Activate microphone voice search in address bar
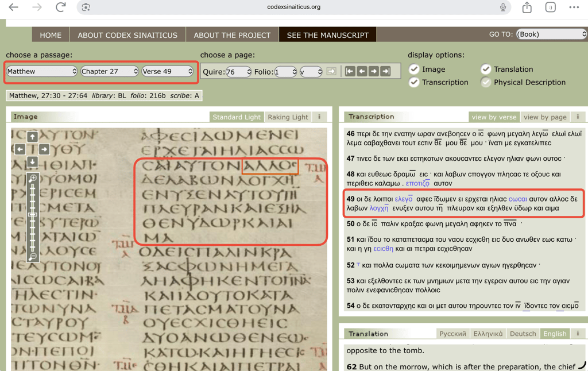This screenshot has height=371, width=588. click(x=503, y=7)
